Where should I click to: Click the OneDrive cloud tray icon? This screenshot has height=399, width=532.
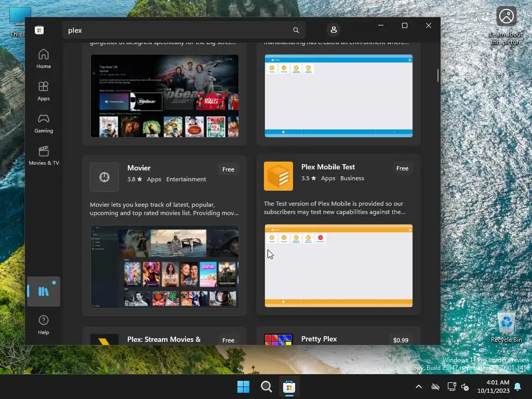tap(435, 387)
